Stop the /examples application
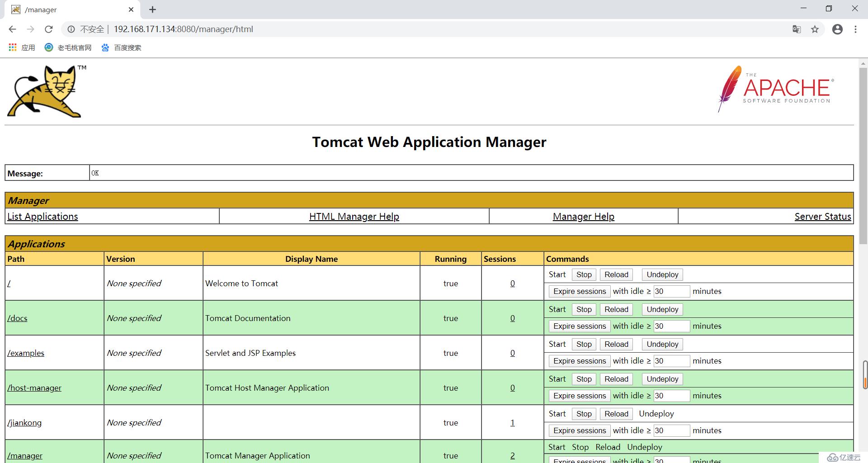868x463 pixels. point(584,344)
